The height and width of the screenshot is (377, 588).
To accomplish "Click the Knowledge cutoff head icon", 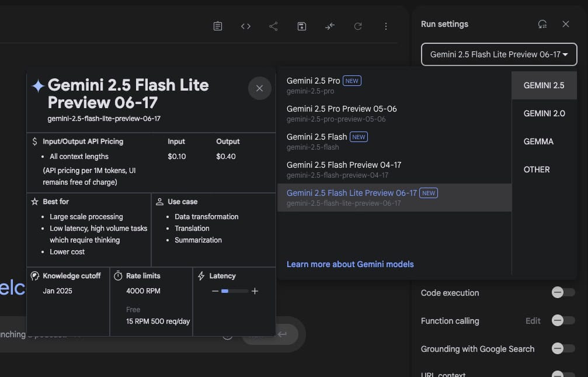I will pyautogui.click(x=35, y=276).
